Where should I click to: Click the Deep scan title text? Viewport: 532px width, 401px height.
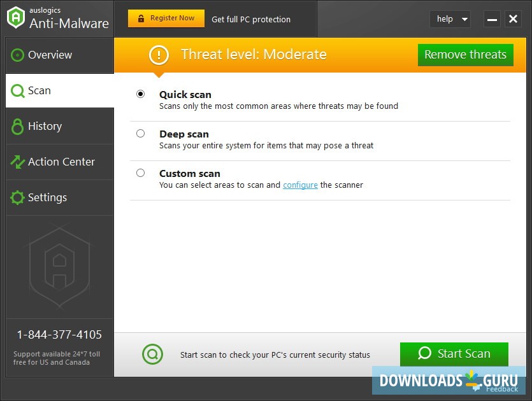coord(184,134)
